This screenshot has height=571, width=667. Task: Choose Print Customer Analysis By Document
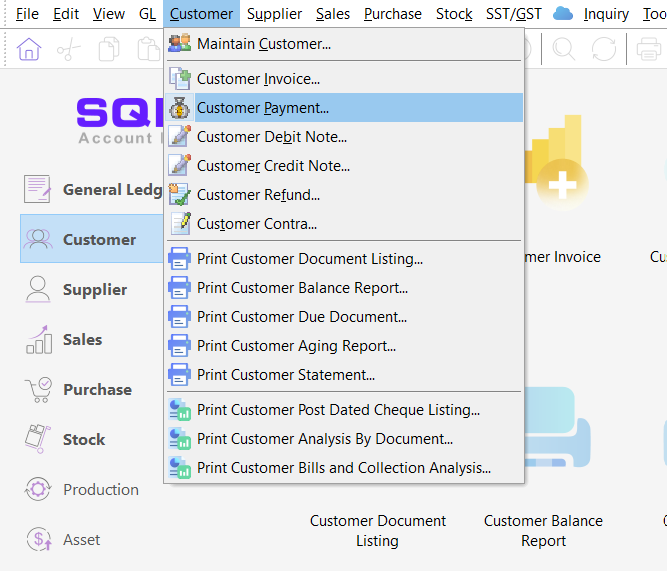(x=324, y=438)
